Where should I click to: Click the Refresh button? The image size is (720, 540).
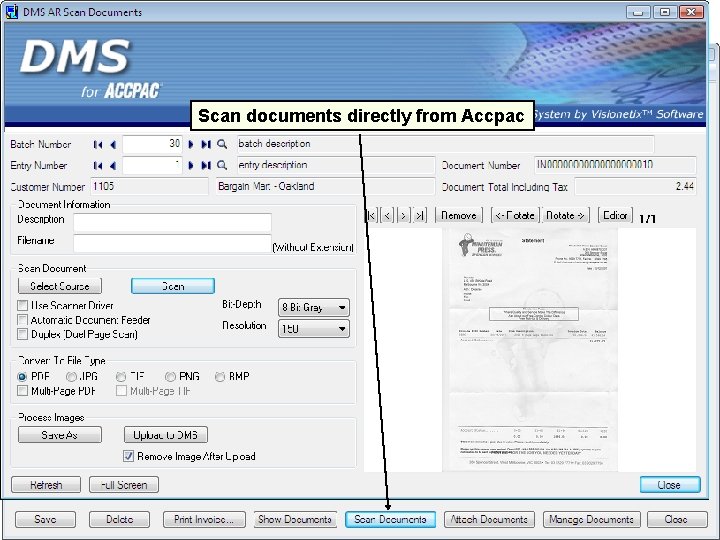46,485
